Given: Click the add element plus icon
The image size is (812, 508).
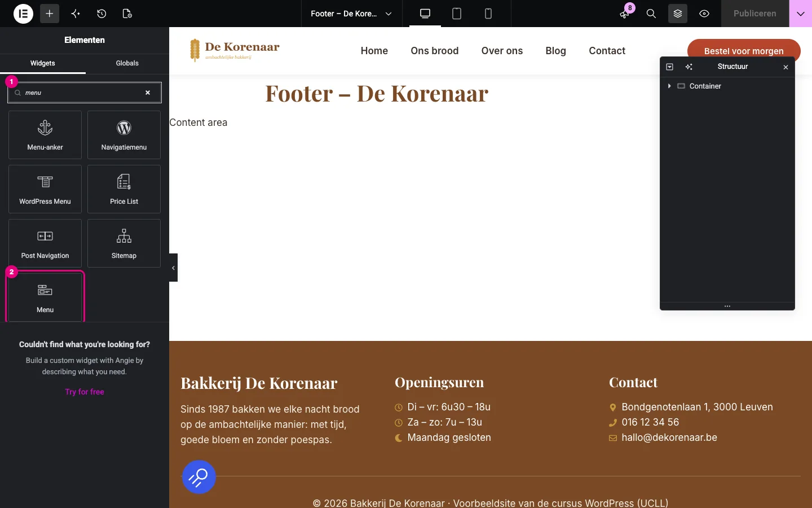Looking at the screenshot, I should pyautogui.click(x=50, y=14).
